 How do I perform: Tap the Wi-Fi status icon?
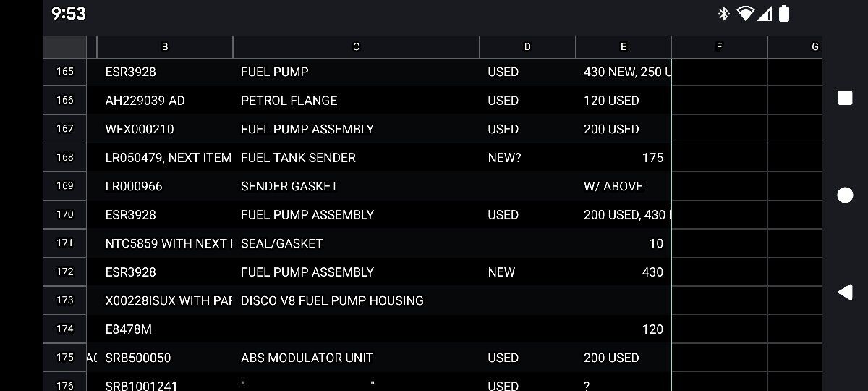(x=744, y=14)
